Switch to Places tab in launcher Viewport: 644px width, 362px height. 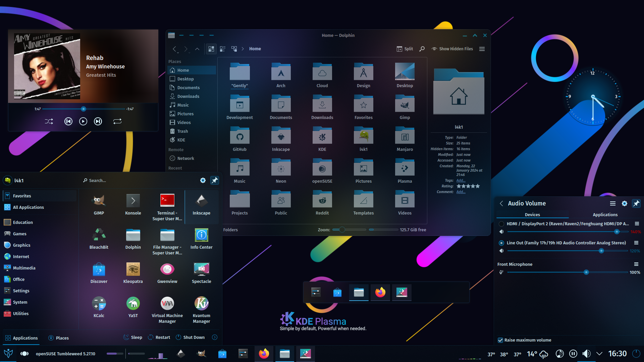58,338
